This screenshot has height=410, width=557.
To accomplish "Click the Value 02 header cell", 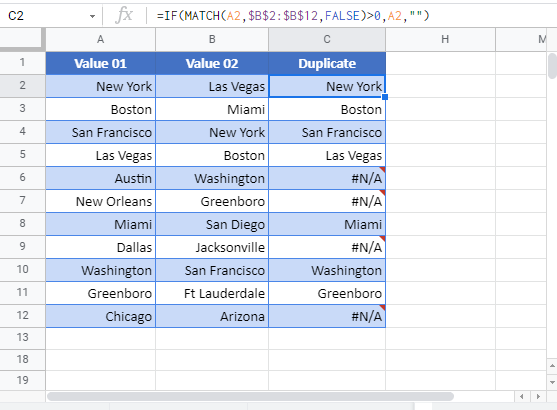I will (212, 63).
